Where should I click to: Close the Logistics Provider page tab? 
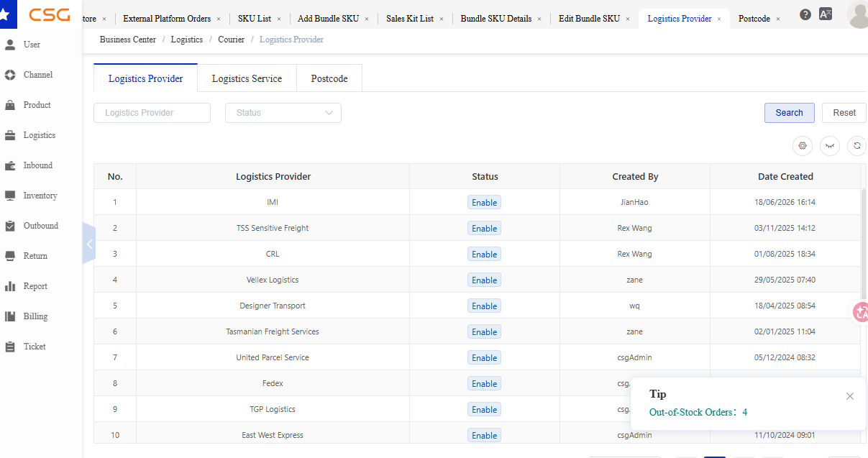coord(719,19)
